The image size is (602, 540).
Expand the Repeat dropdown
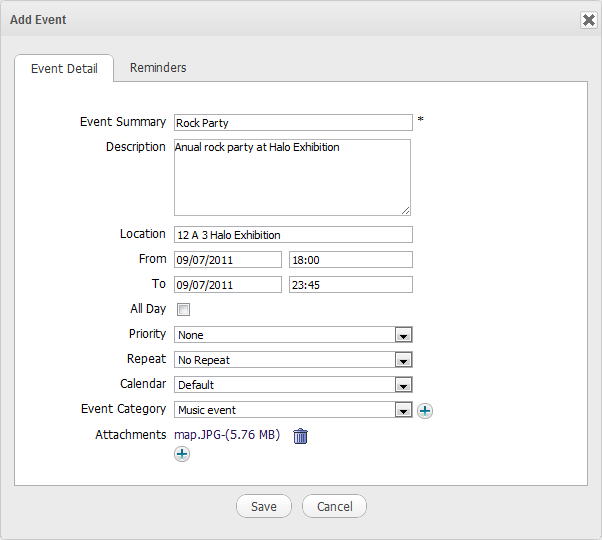pyautogui.click(x=293, y=360)
